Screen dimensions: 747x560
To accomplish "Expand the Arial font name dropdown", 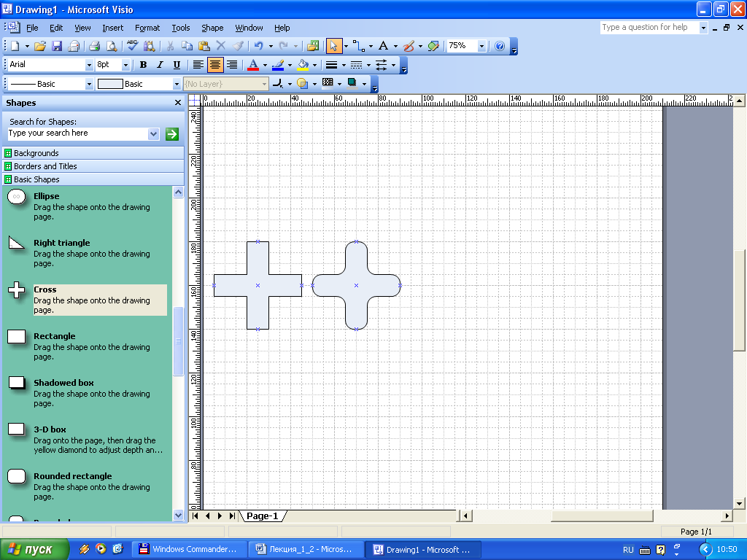I will [x=89, y=65].
